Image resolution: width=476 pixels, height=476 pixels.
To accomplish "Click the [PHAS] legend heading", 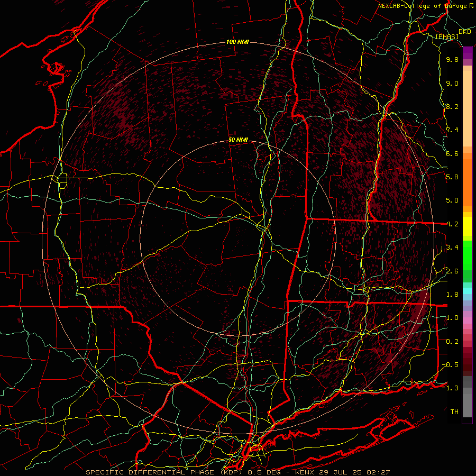I will click(447, 37).
